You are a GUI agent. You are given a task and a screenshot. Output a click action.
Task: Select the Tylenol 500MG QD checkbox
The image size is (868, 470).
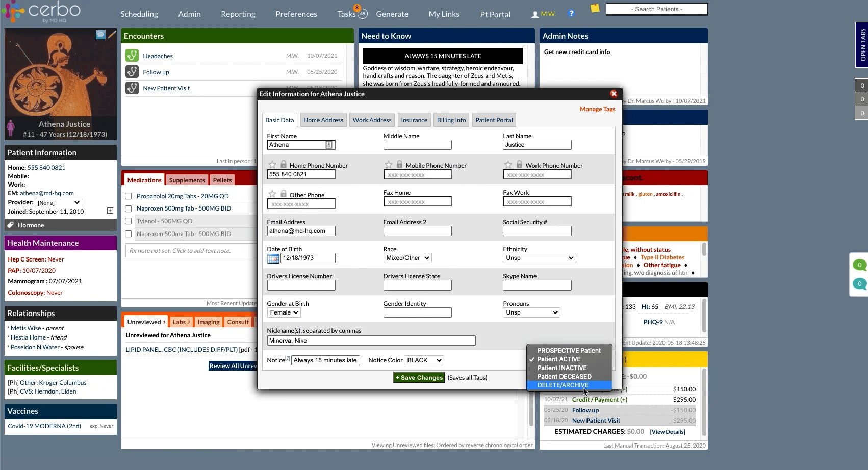click(129, 221)
